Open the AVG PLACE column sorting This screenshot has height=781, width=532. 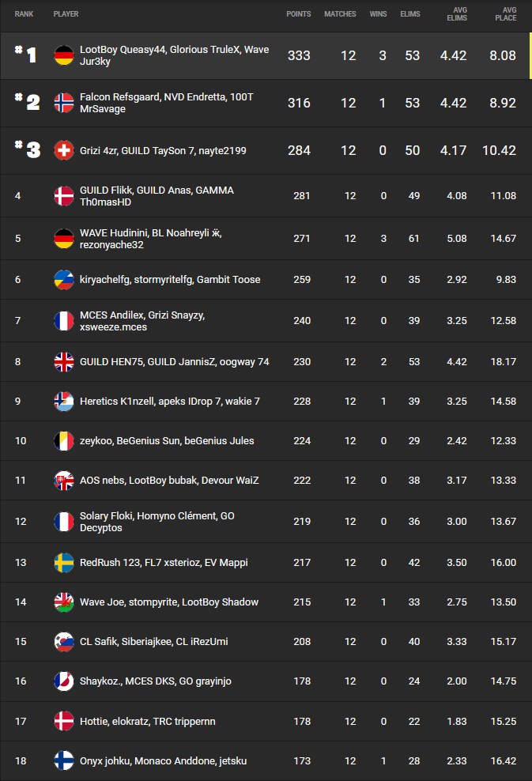pyautogui.click(x=504, y=14)
